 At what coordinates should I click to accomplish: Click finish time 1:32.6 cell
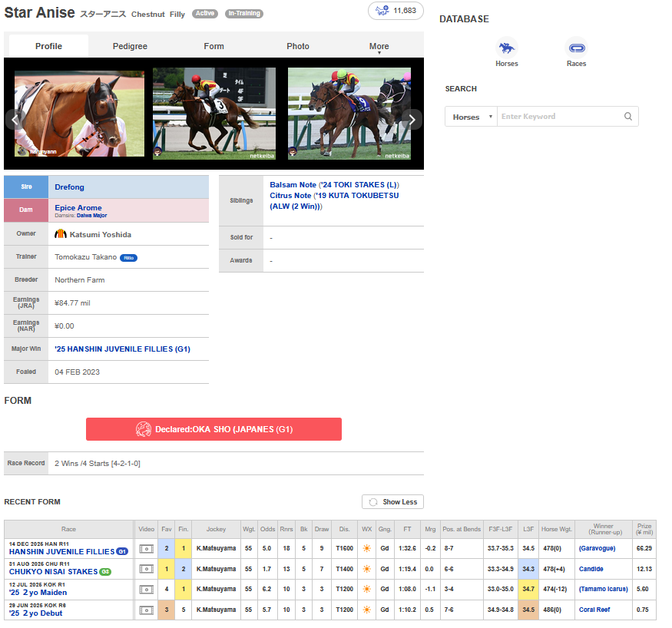coord(407,548)
